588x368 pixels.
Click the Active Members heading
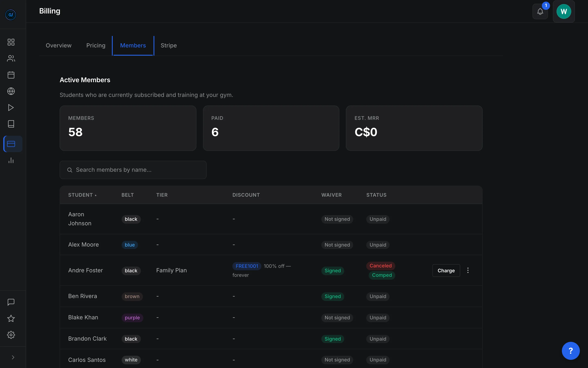(x=85, y=80)
